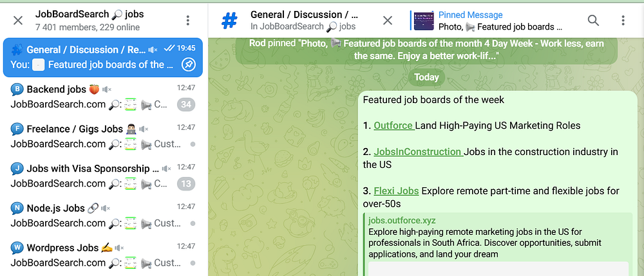Viewport: 644px width, 276px height.
Task: Click the pinned message photo thumbnail
Action: coord(424,21)
